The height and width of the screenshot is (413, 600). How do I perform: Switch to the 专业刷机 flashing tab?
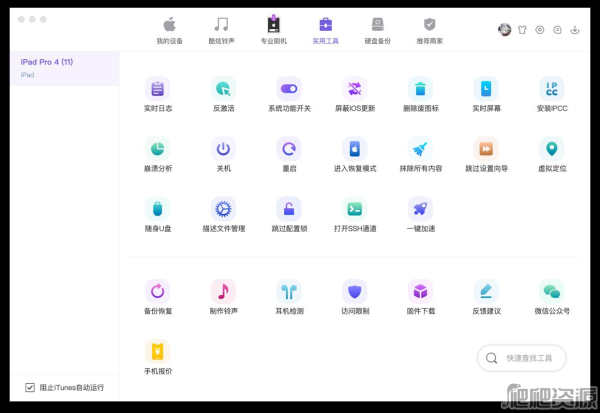pyautogui.click(x=274, y=31)
